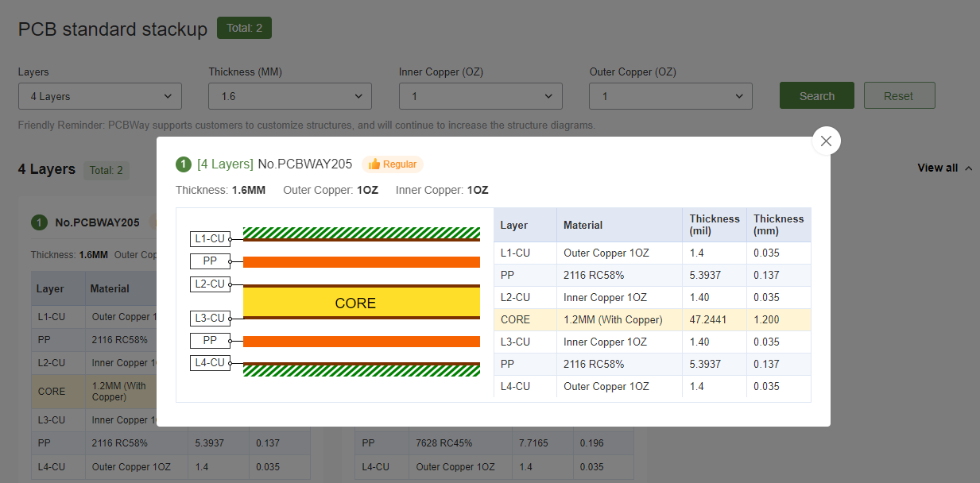Click the upper orange PP prepreg bar
Screen dimensions: 980x483
[x=361, y=262]
